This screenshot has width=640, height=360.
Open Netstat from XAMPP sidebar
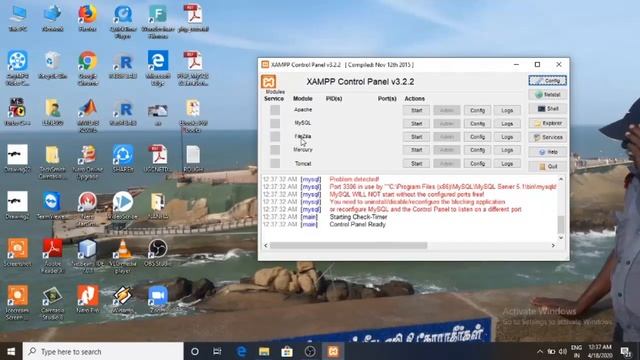pos(547,94)
